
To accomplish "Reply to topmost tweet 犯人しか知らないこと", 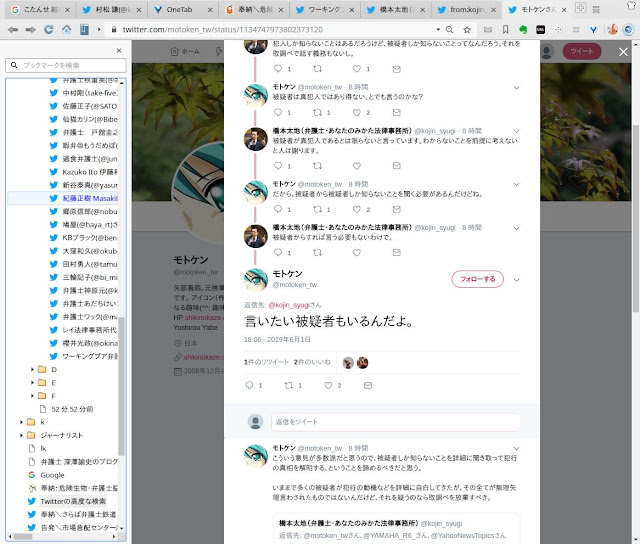I will pyautogui.click(x=278, y=69).
